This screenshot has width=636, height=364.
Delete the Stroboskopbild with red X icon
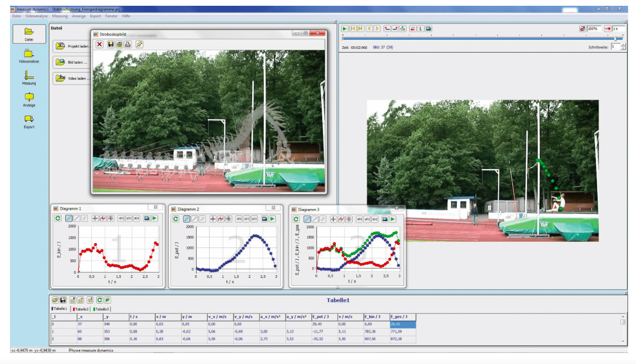click(99, 44)
